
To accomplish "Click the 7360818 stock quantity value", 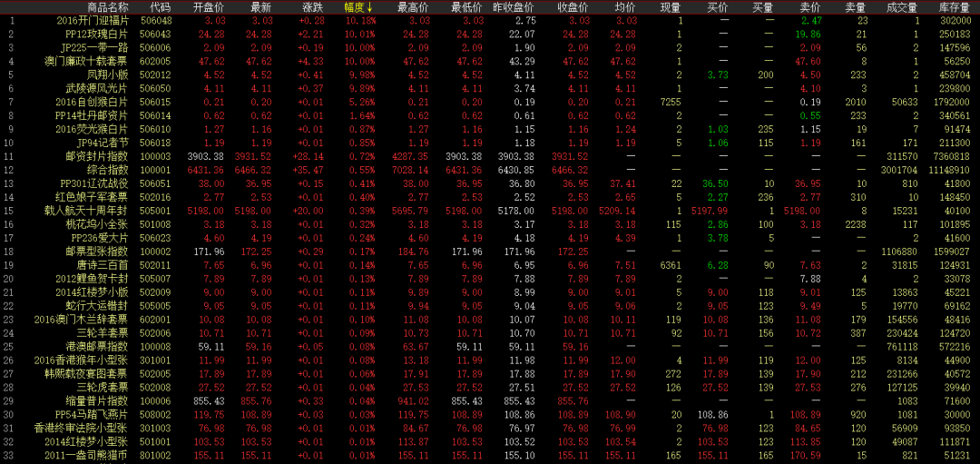I will point(952,156).
